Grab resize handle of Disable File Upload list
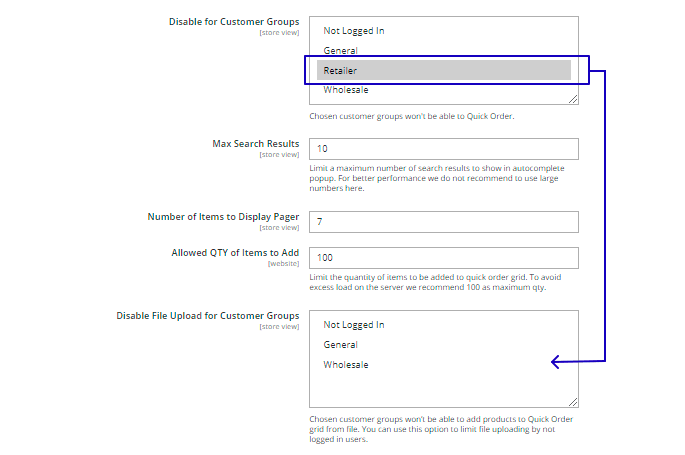The height and width of the screenshot is (455, 685). (574, 399)
